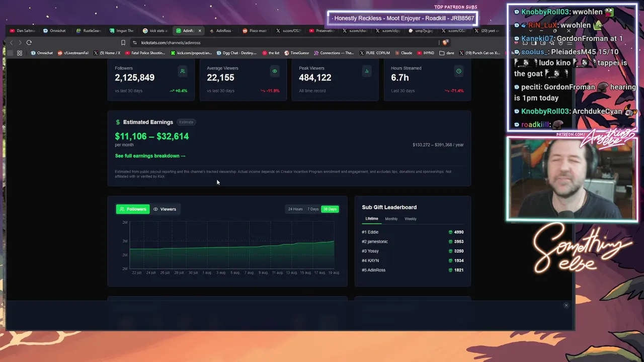The image size is (644, 362).
Task: Click the gift icon next to 1821
Action: pos(451,270)
